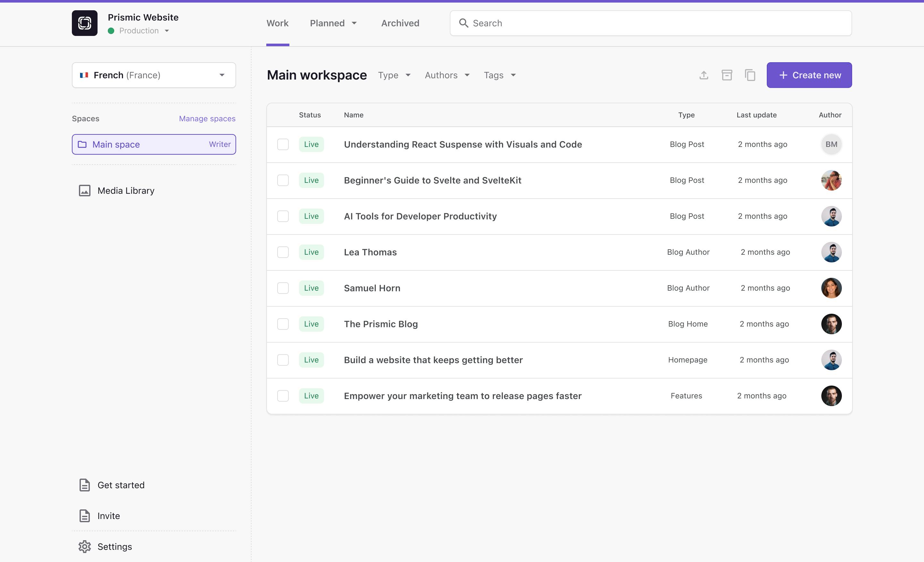Open the Type filter dropdown

coord(394,75)
